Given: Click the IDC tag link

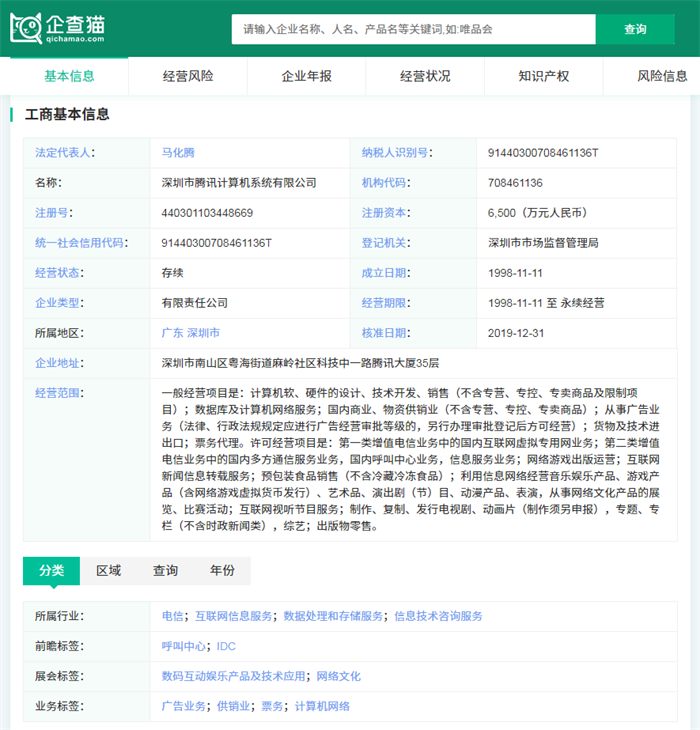Looking at the screenshot, I should pyautogui.click(x=226, y=646).
